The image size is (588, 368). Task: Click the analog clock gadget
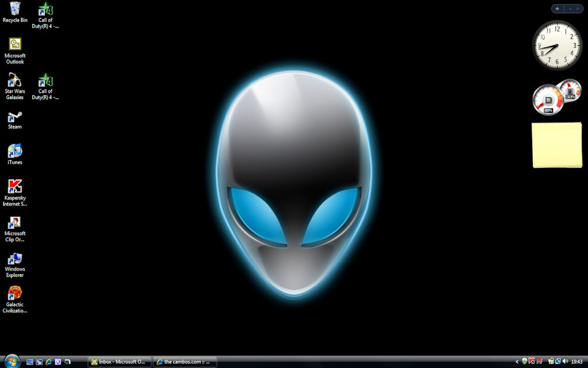point(557,45)
